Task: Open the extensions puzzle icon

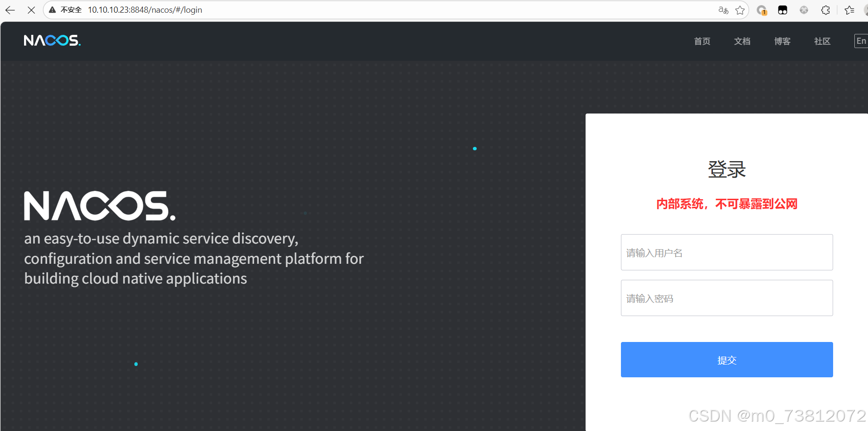Action: 826,10
